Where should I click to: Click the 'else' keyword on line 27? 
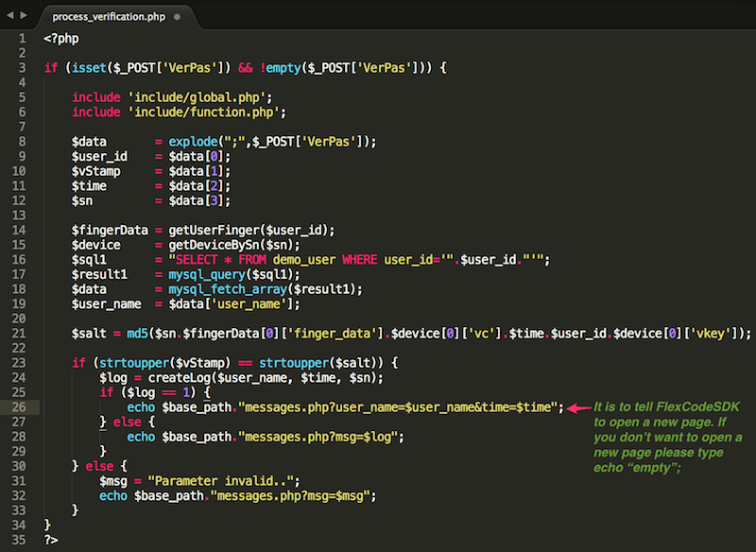click(x=127, y=423)
